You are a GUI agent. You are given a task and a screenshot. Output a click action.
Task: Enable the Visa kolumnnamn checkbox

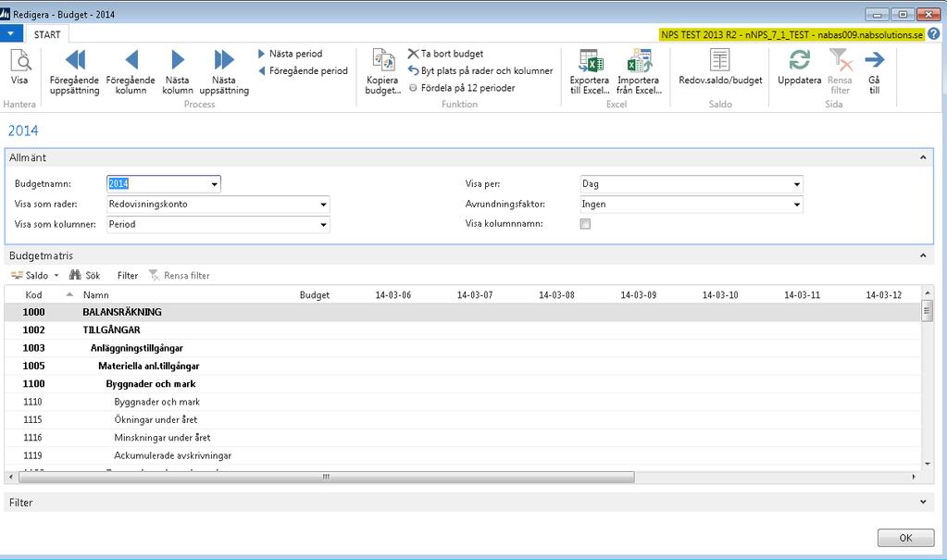click(x=585, y=224)
